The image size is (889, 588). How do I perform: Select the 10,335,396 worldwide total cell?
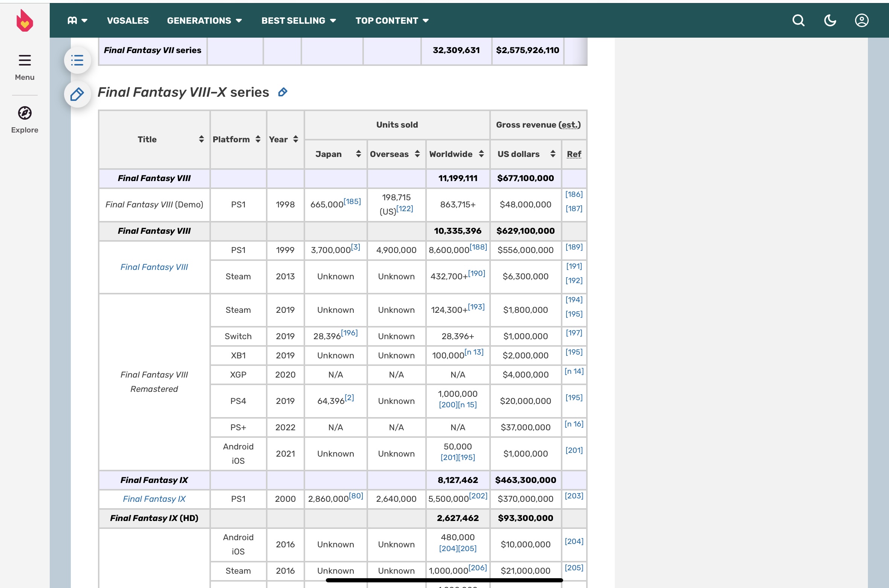pos(458,231)
